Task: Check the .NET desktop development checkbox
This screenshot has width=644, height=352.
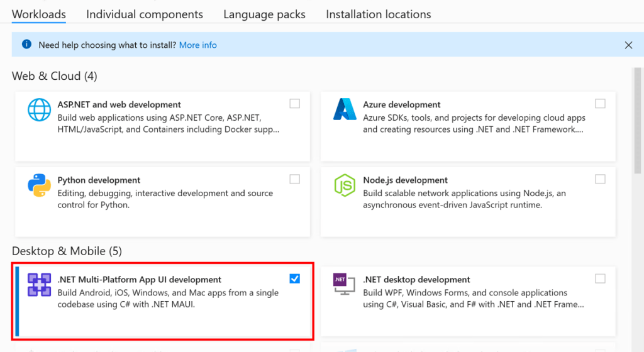Action: (600, 278)
